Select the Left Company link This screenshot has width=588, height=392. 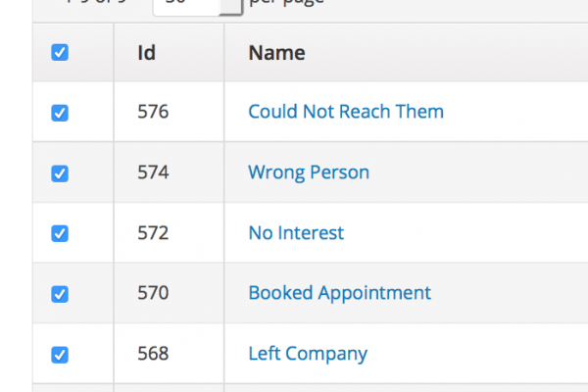[308, 354]
